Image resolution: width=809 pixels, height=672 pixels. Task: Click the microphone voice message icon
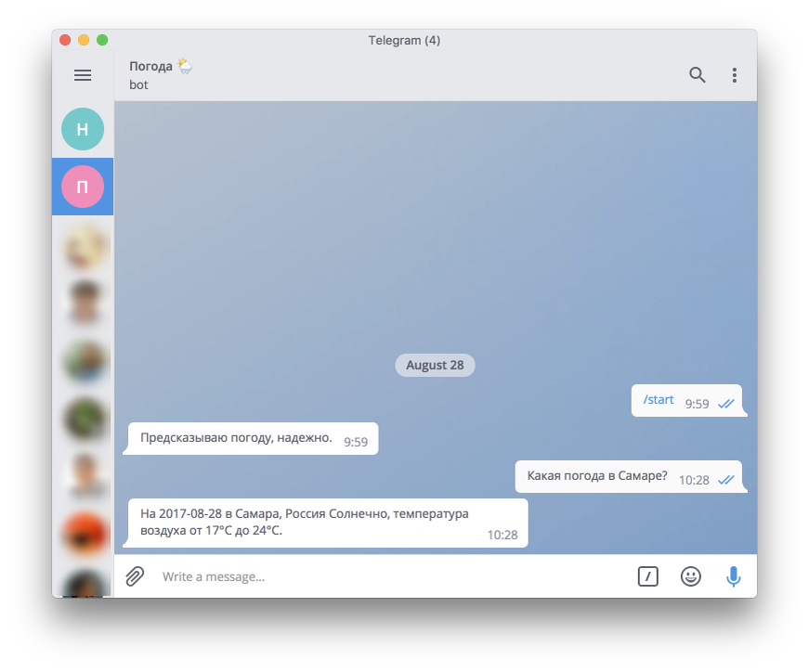coord(733,576)
